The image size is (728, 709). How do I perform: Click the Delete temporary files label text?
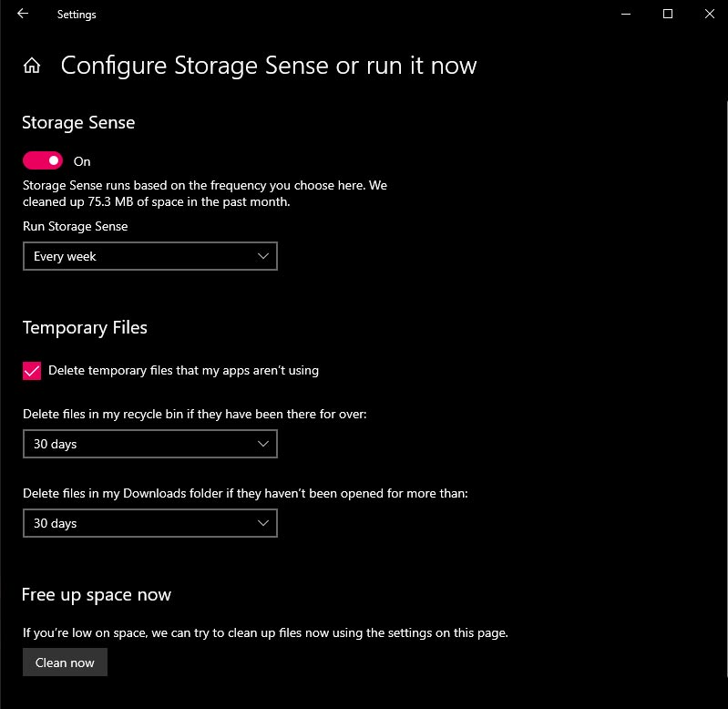point(183,371)
